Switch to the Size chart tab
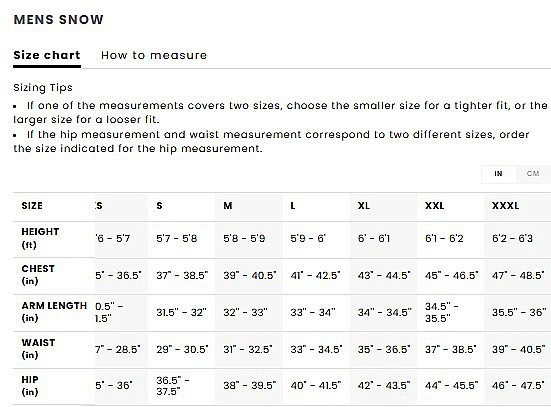The height and width of the screenshot is (407, 551). (47, 56)
